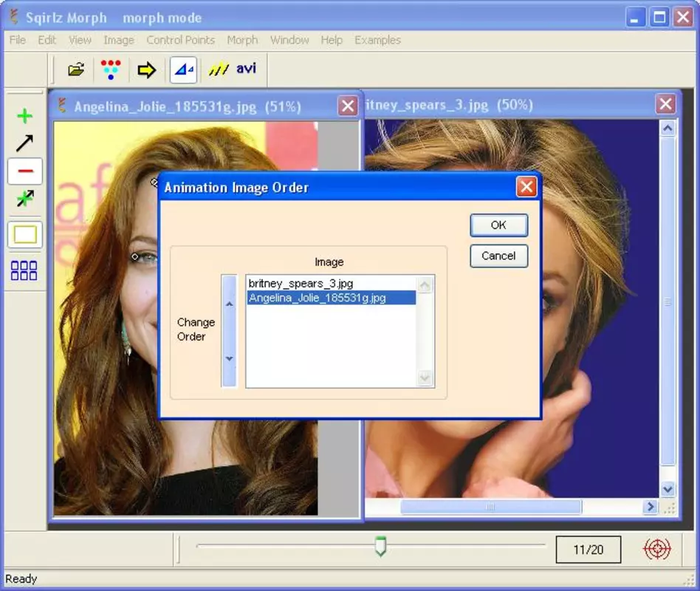
Task: Open the Examples menu
Action: point(377,40)
